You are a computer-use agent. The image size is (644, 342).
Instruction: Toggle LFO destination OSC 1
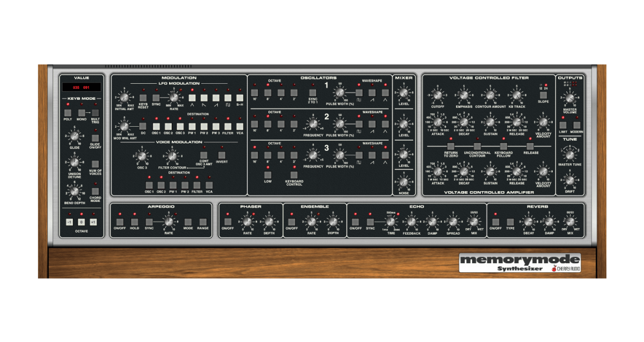tap(157, 126)
